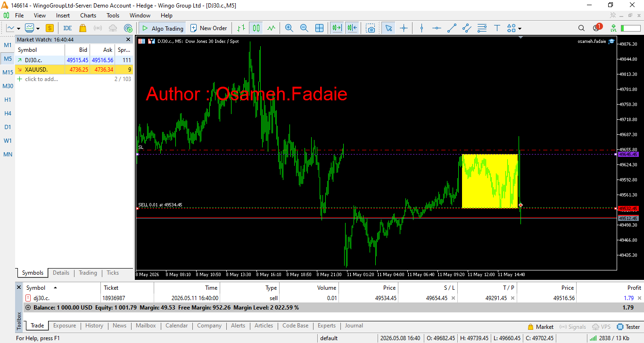Toggle chart shift

click(352, 28)
